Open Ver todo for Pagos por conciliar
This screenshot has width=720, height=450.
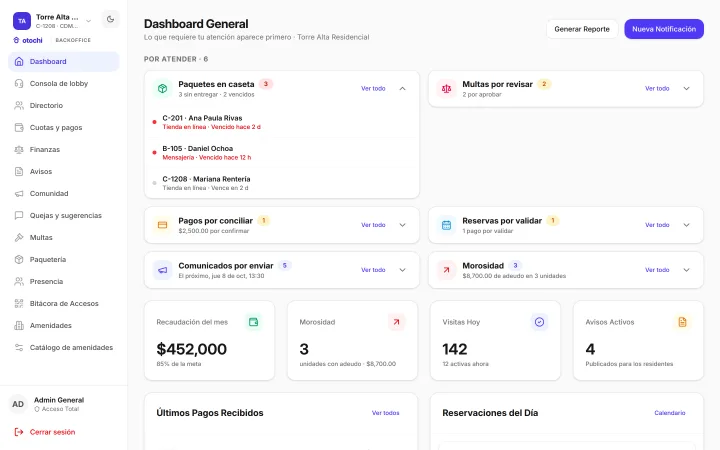[373, 225]
